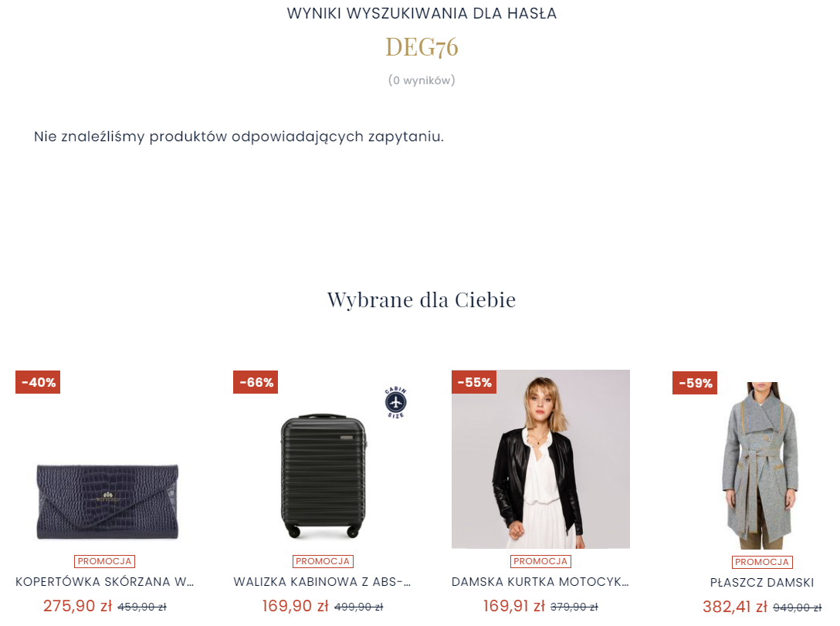
Task: Click the -40% discount badge
Action: tap(38, 382)
